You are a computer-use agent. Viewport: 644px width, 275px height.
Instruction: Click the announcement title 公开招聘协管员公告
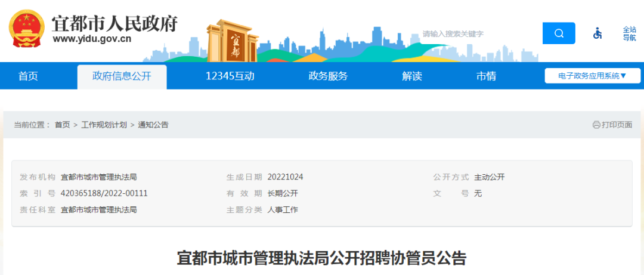click(x=321, y=259)
